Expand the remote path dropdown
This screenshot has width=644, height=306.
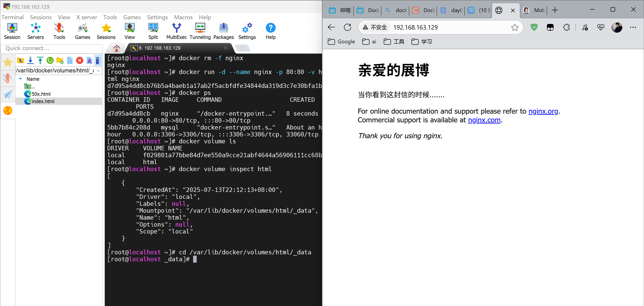[98, 71]
